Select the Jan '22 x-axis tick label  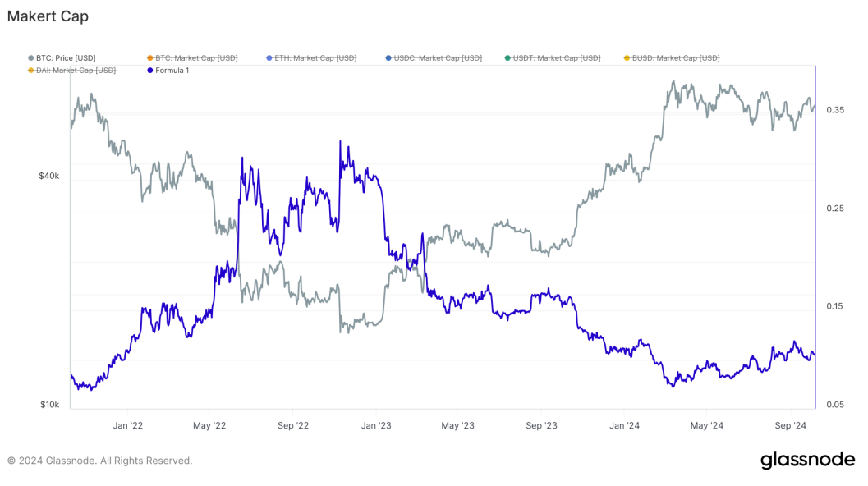point(127,425)
